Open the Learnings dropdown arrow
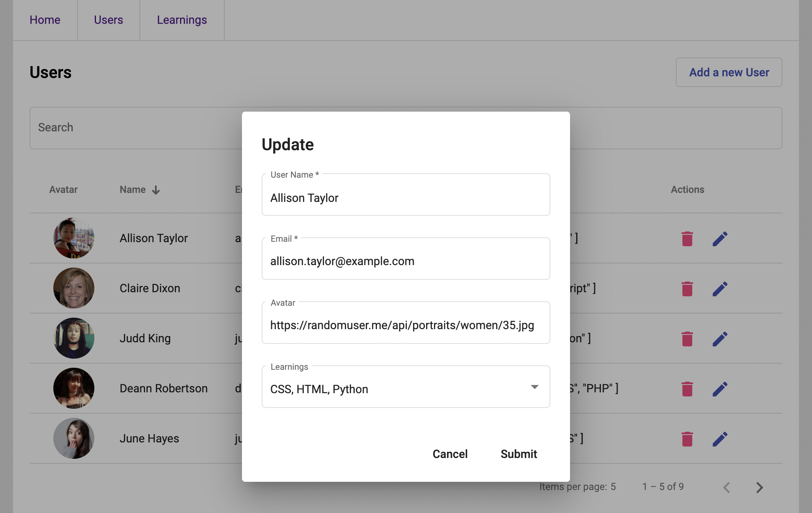Screen dimensions: 812x513 (x=534, y=387)
